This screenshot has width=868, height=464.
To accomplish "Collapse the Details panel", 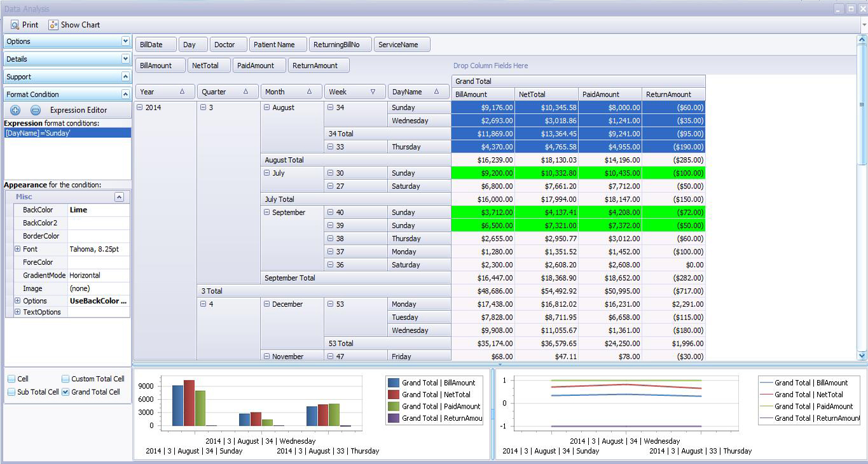I will [x=125, y=59].
